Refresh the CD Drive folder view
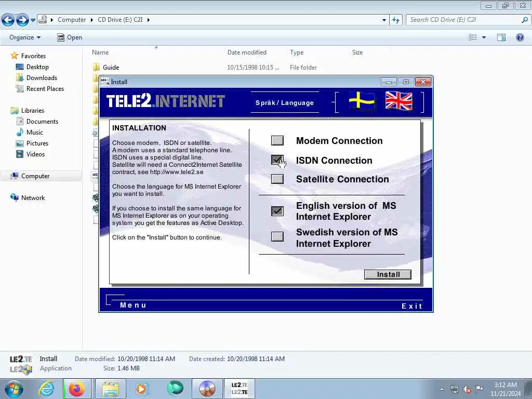This screenshot has height=399, width=532. pos(395,20)
